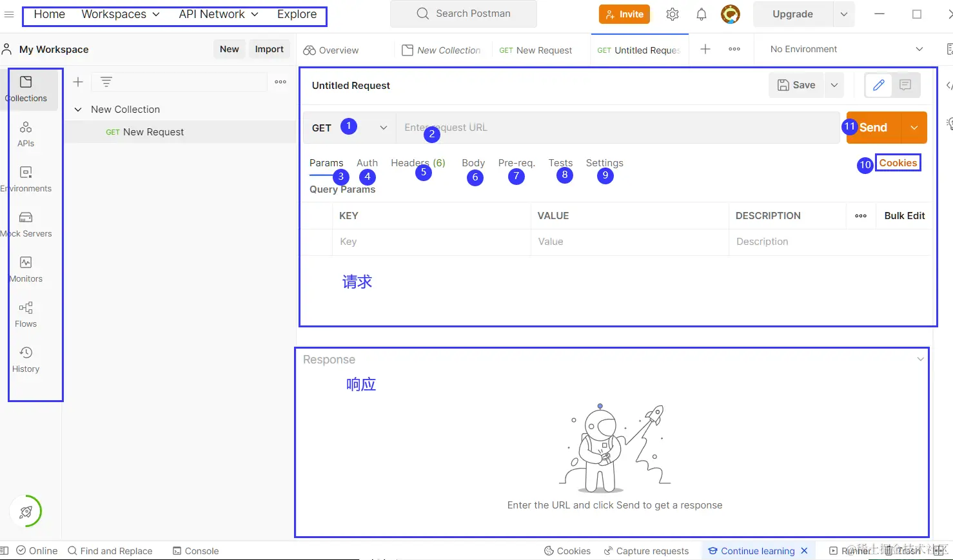Expand the Save options dropdown arrow
This screenshot has width=953, height=560.
click(x=834, y=85)
